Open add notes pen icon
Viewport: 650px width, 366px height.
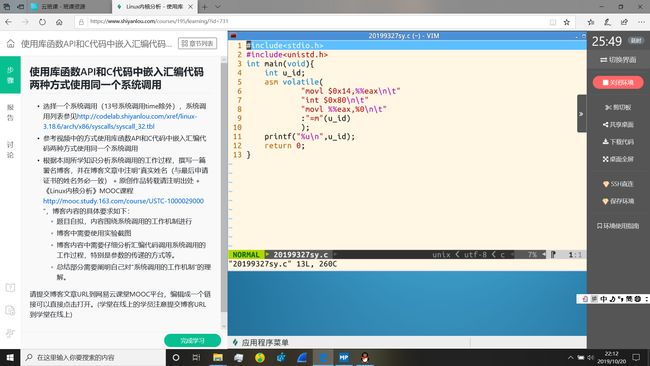point(607,22)
